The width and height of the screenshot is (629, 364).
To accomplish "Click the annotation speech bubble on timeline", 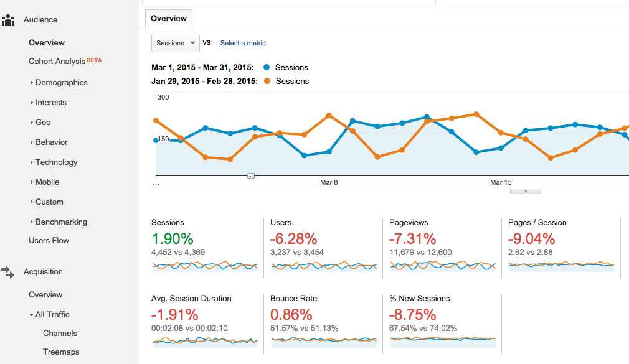I will [x=250, y=177].
